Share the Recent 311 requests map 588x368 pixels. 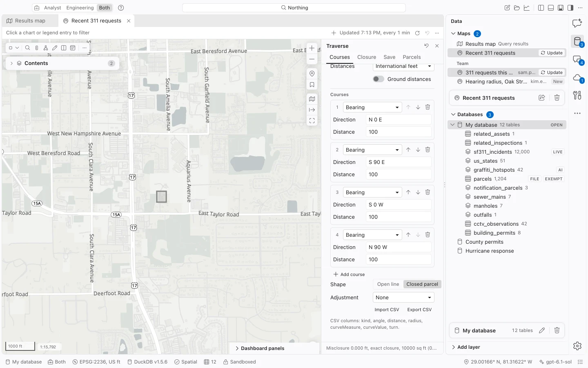(542, 98)
